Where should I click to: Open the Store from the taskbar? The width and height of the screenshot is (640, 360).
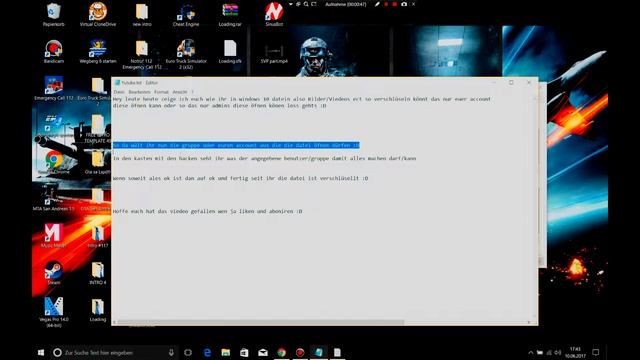pyautogui.click(x=244, y=352)
